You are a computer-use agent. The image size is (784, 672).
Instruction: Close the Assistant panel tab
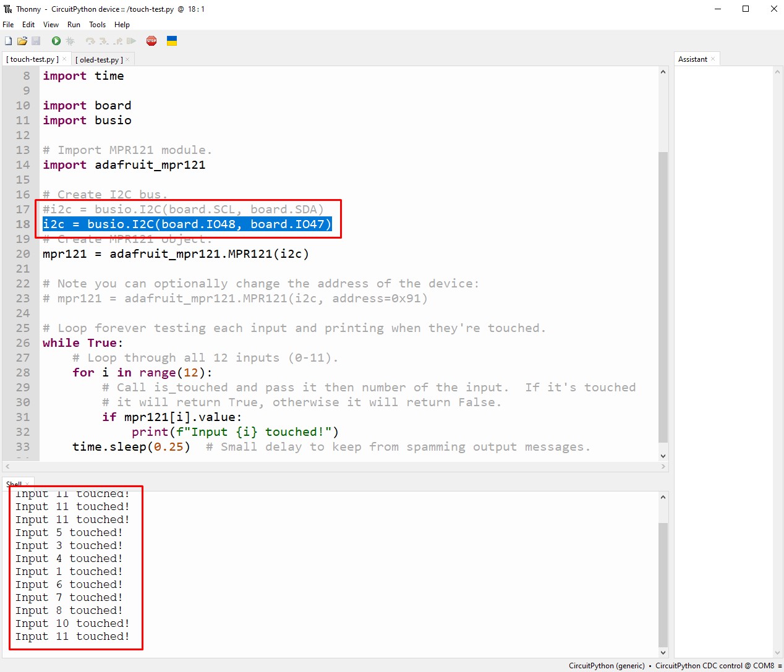[713, 59]
